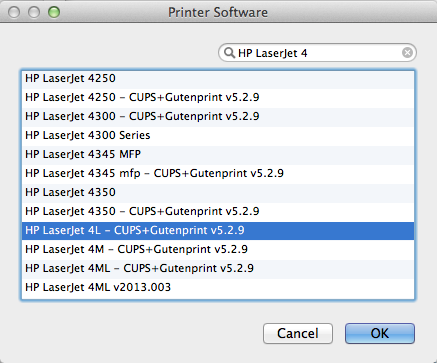Focus the HP LaserJet 4 search field

point(317,53)
